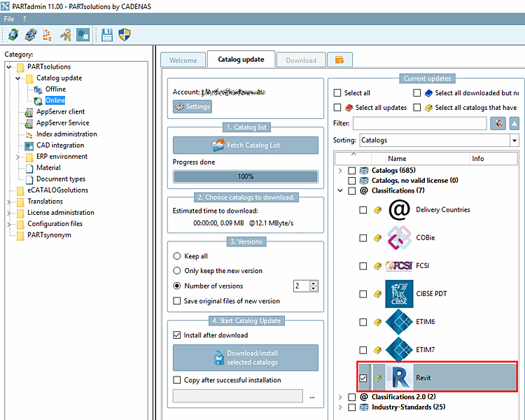The height and width of the screenshot is (420, 525).
Task: Expand the Translations tree node
Action: [8, 202]
